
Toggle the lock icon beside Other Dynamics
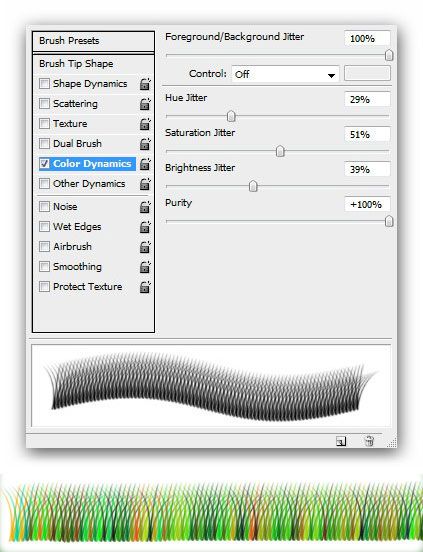[x=145, y=184]
